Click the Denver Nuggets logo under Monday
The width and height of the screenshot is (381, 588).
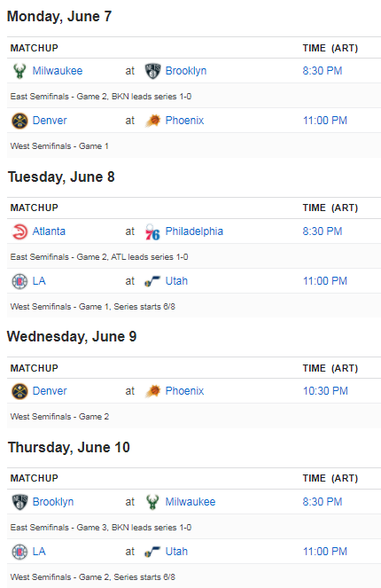(19, 121)
